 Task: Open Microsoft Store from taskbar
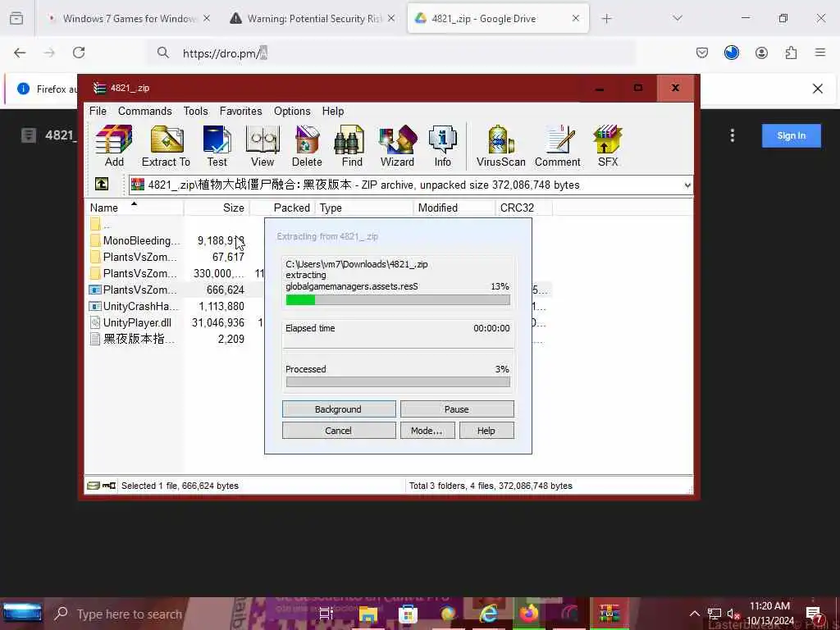pyautogui.click(x=408, y=614)
